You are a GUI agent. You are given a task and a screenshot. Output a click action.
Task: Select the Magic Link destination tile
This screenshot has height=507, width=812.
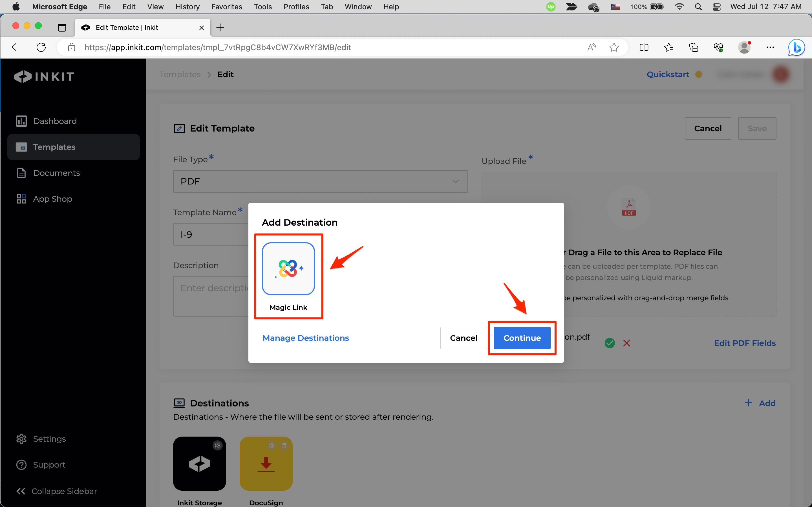[288, 269]
